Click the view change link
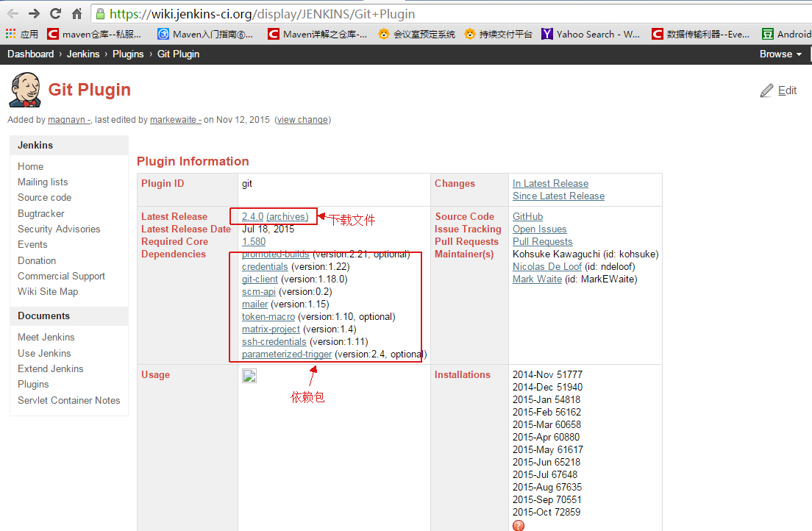This screenshot has width=812, height=531. pos(302,120)
